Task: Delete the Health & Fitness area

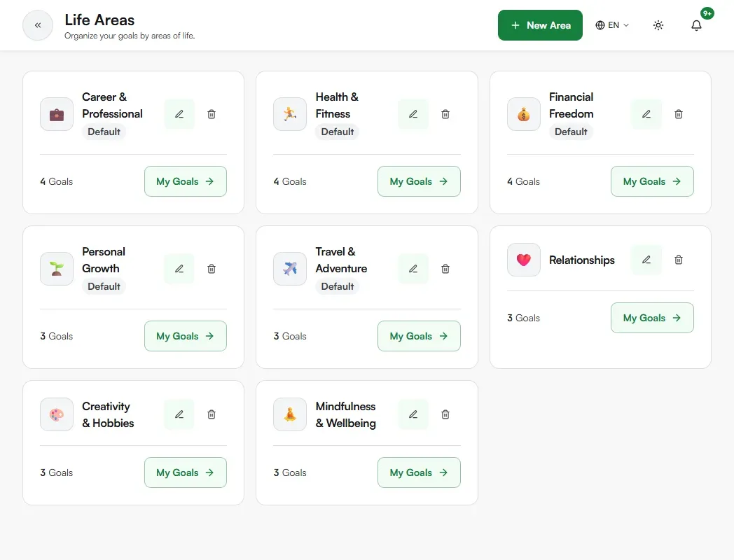Action: click(x=445, y=114)
